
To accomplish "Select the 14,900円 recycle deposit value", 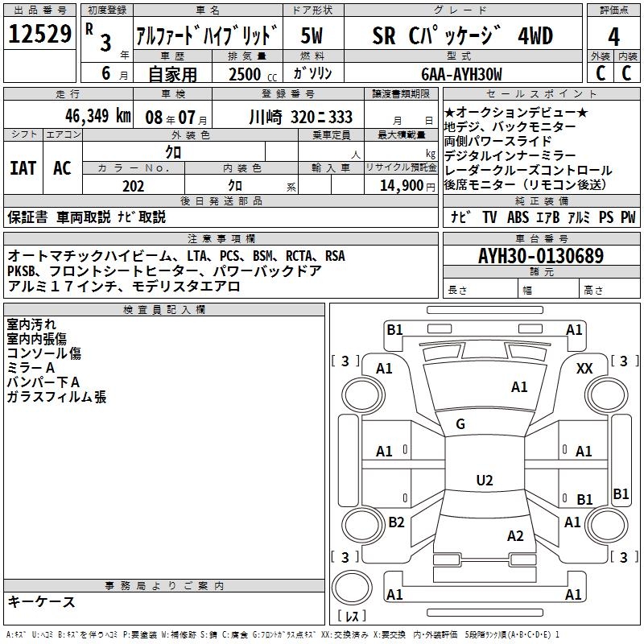I will coord(406,186).
